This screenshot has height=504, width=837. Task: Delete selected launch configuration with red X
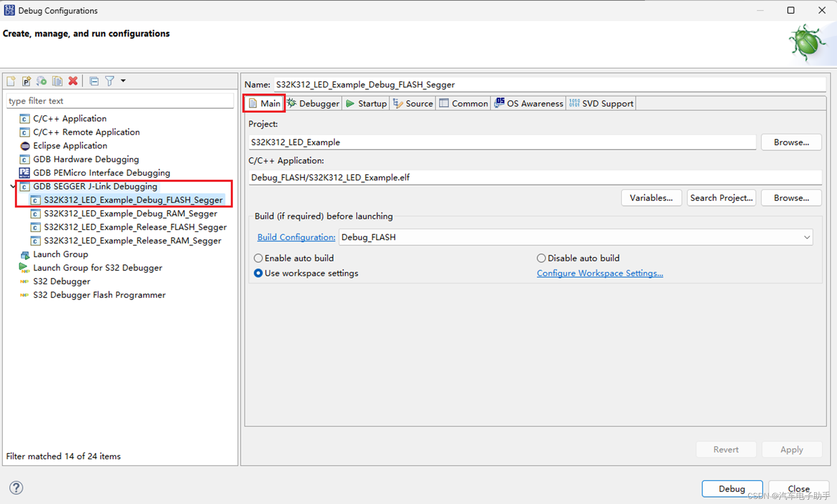point(73,81)
